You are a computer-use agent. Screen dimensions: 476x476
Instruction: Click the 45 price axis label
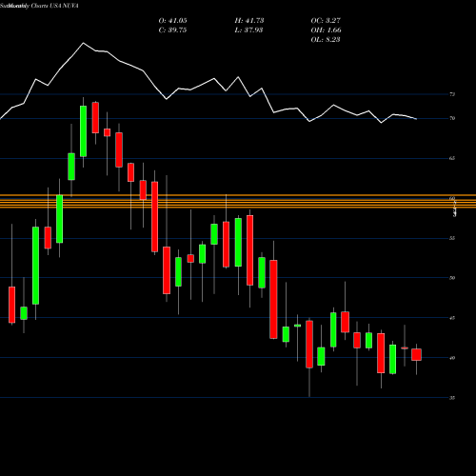452,318
